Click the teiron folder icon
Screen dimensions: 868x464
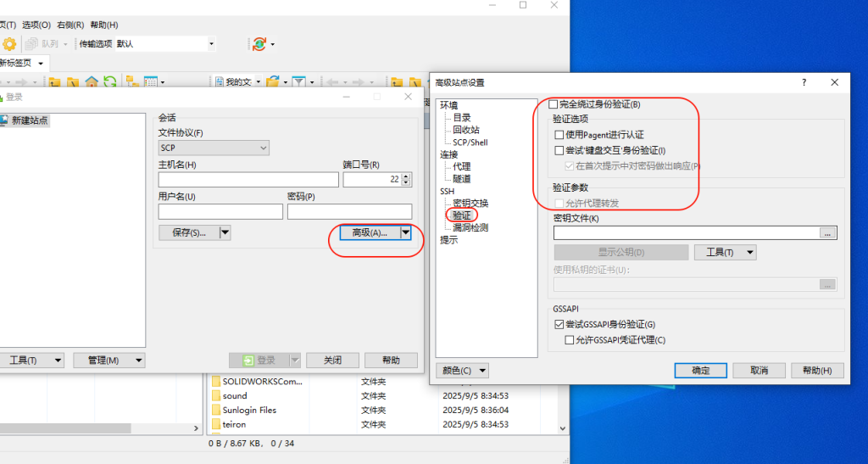[216, 425]
